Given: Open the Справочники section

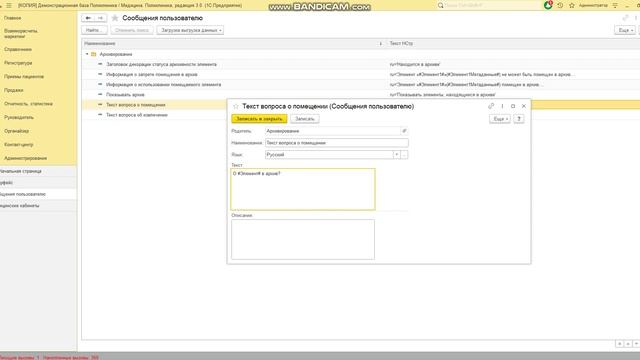Looking at the screenshot, I should [18, 49].
